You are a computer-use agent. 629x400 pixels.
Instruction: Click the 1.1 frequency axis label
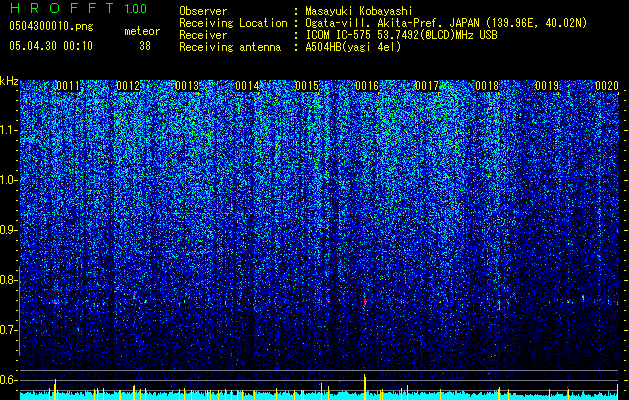click(9, 130)
